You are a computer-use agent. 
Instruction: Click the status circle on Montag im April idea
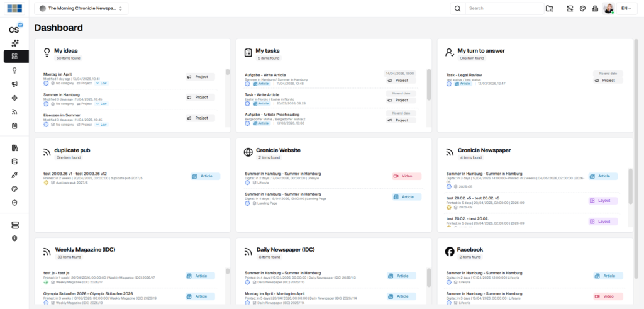point(46,83)
